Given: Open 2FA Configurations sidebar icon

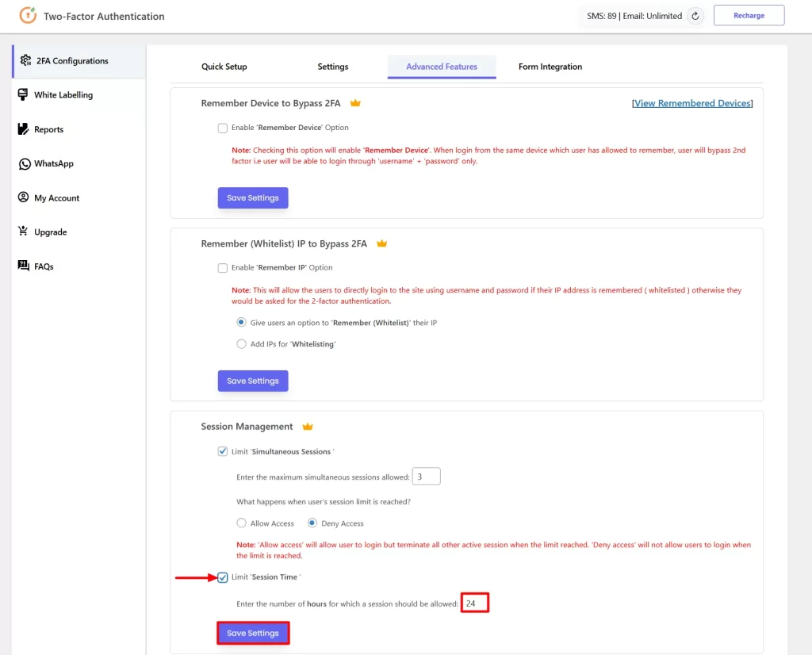Looking at the screenshot, I should click(x=25, y=60).
